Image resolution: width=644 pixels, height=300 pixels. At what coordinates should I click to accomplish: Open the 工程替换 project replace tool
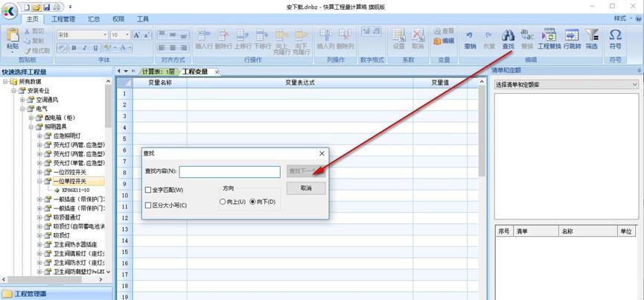(549, 39)
